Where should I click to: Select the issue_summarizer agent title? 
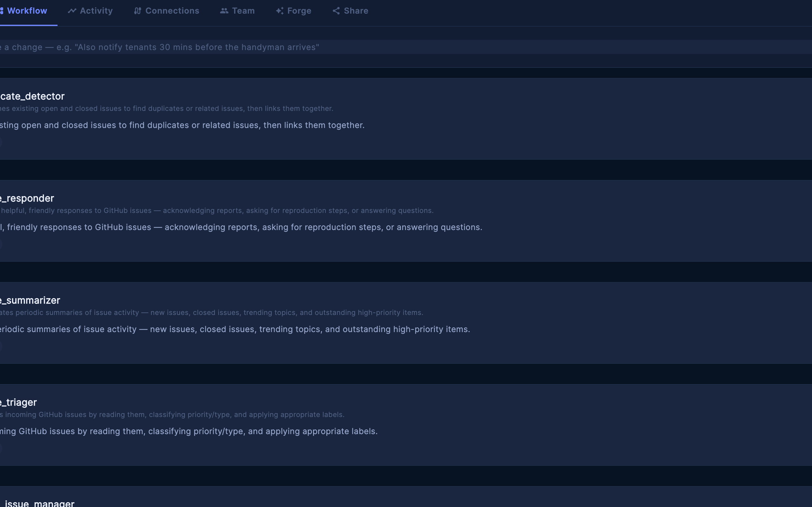pyautogui.click(x=30, y=300)
